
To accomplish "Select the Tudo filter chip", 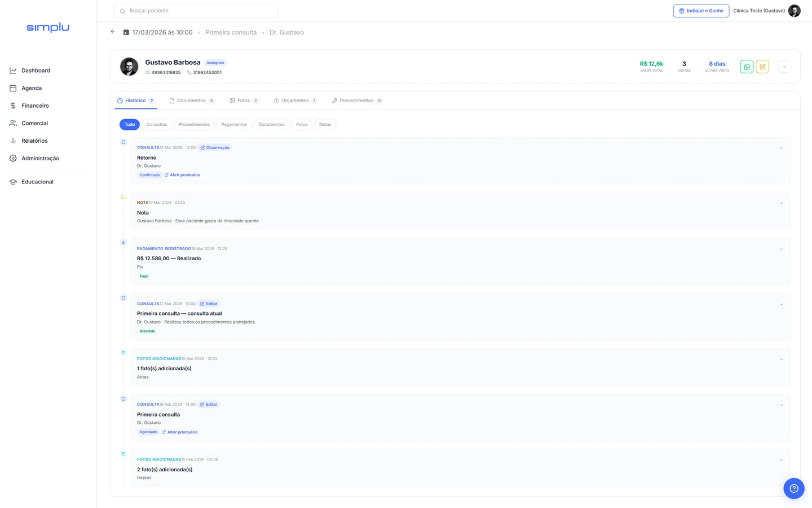I will pyautogui.click(x=130, y=124).
